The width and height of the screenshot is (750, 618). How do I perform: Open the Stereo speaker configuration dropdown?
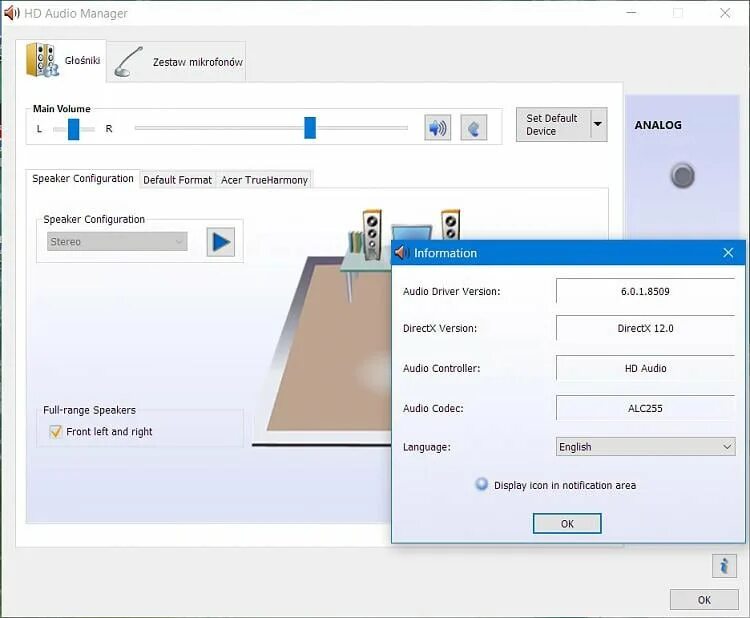[117, 242]
